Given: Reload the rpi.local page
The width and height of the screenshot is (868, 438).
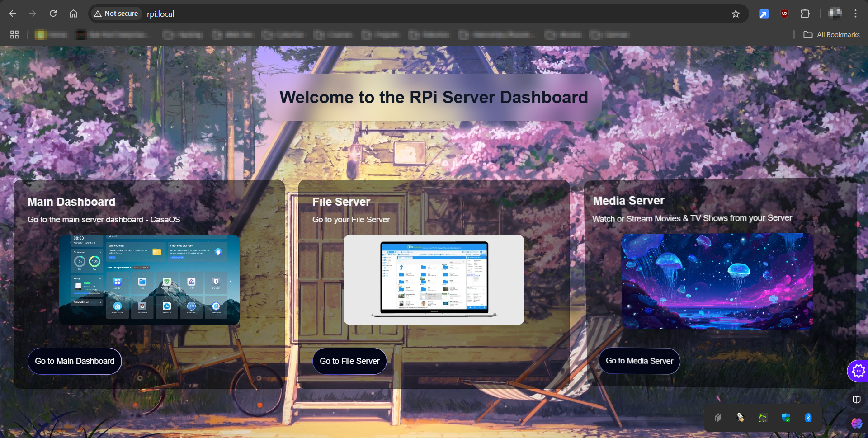Looking at the screenshot, I should 53,14.
